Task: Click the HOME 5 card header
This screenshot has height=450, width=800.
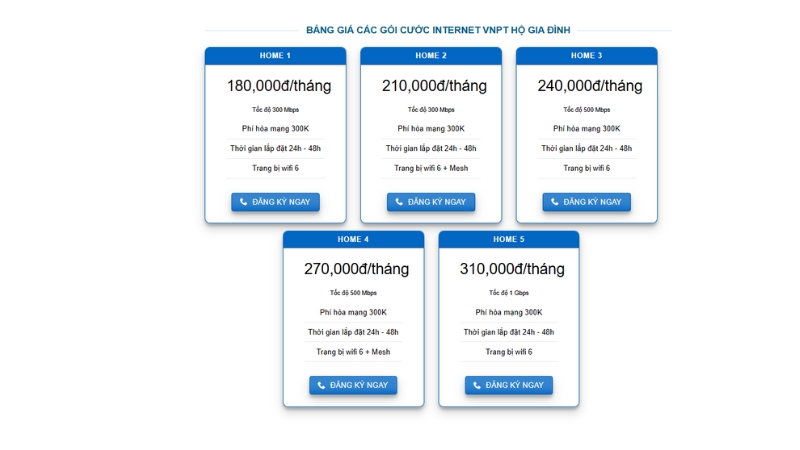Action: coord(509,239)
